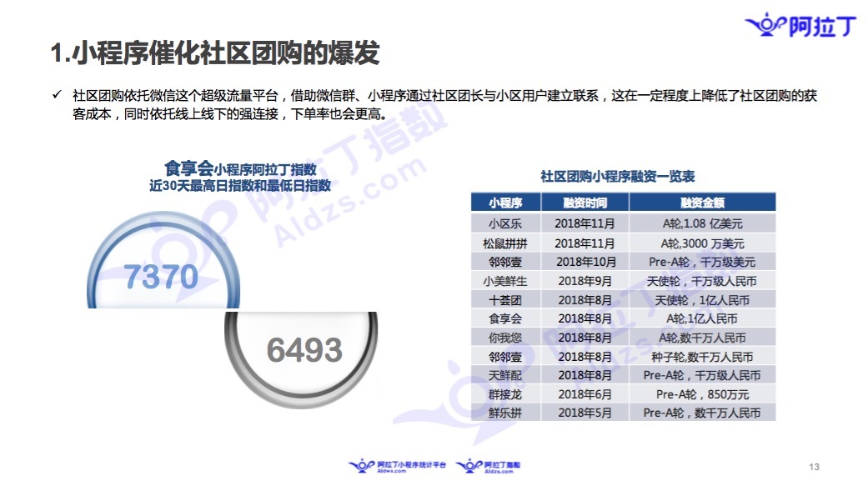Click the 阿拉丁指数 footer logo
Image resolution: width=868 pixels, height=486 pixels.
(489, 466)
